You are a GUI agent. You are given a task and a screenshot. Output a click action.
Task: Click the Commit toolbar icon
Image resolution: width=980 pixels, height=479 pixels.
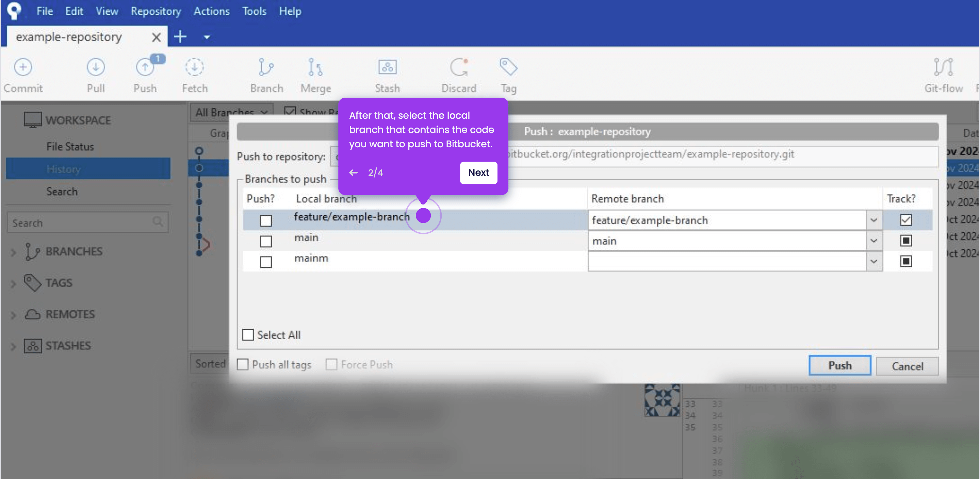23,67
